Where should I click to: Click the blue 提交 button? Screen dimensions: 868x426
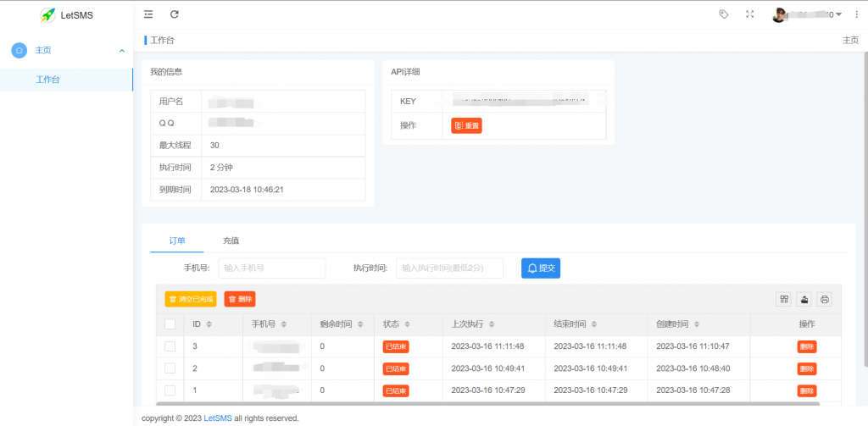[x=540, y=268]
